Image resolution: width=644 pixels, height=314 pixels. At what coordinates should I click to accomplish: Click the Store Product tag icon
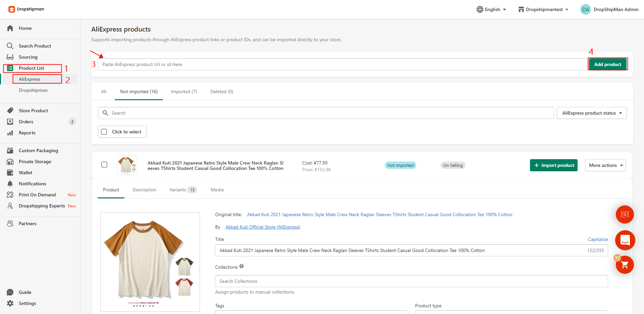coord(10,111)
